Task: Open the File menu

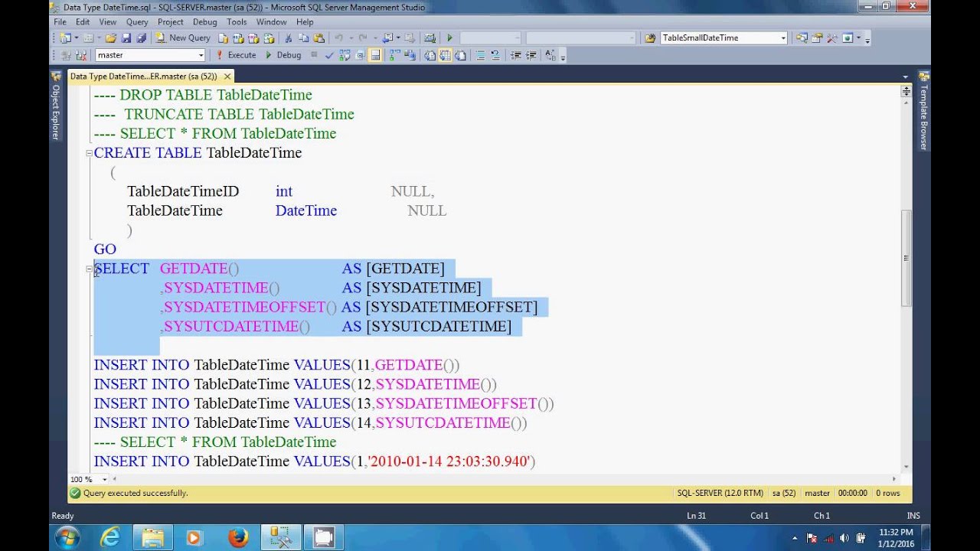Action: point(60,22)
